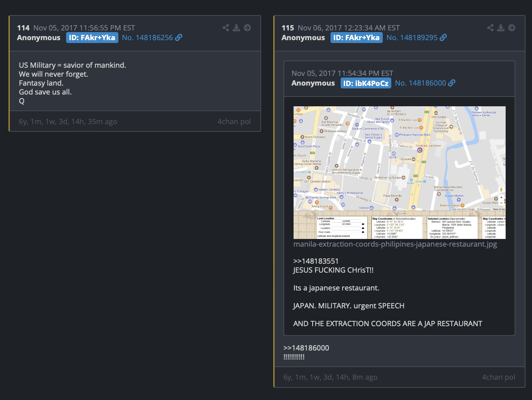Viewport: 532px width, 400px height.
Task: Click post number 115
Action: click(x=288, y=28)
